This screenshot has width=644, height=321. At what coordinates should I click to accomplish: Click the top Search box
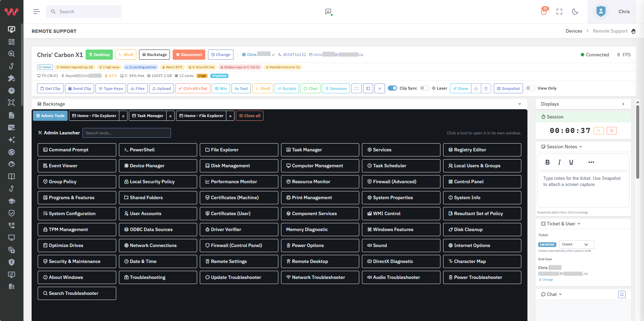point(84,12)
